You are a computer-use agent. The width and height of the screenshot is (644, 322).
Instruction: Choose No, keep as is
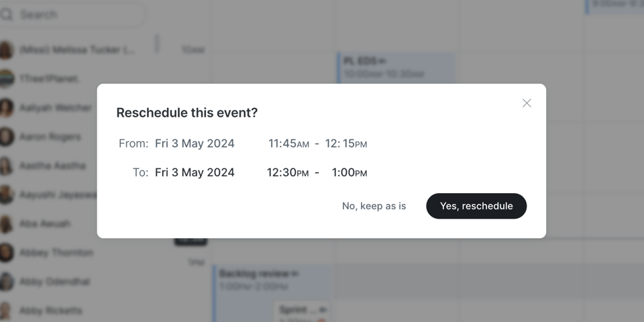(374, 206)
